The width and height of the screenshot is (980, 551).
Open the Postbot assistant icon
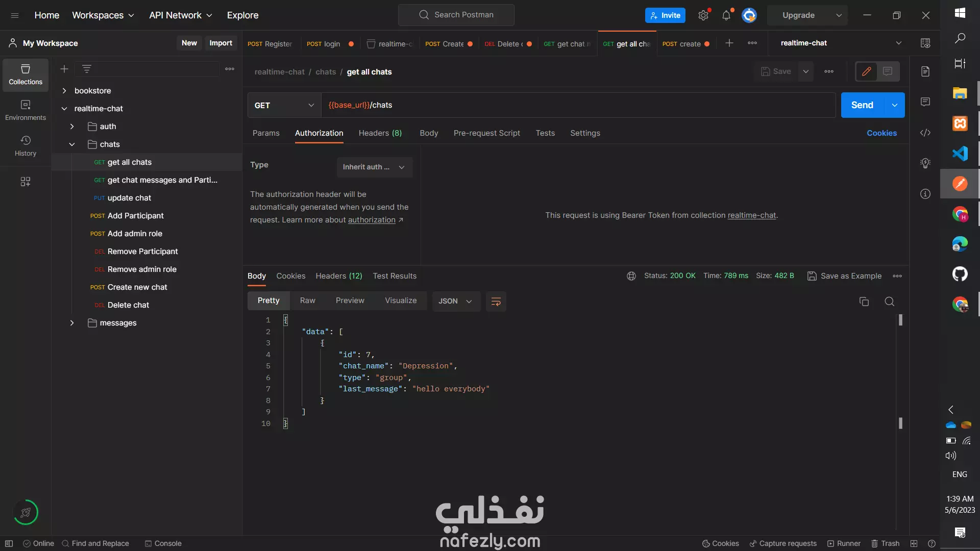coord(26,512)
